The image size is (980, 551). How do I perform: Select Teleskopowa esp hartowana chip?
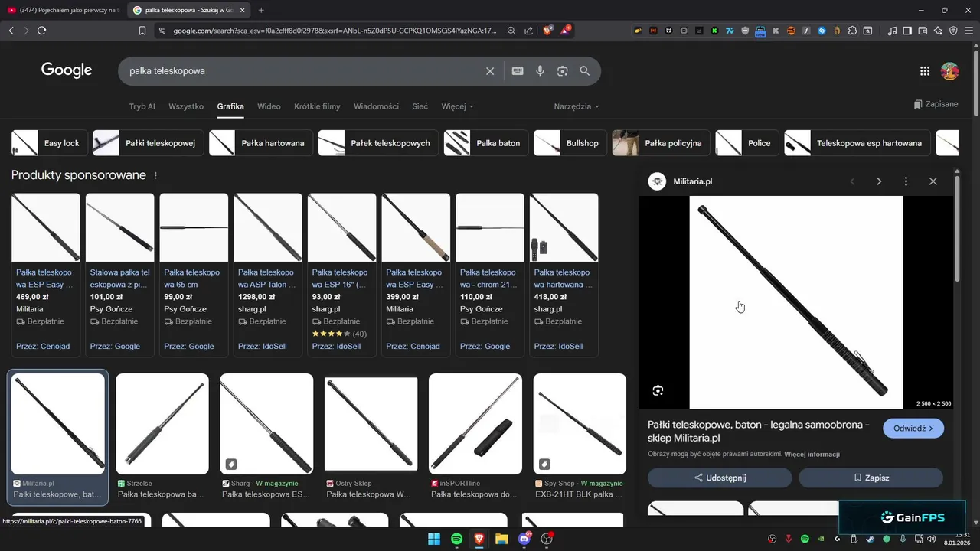point(857,143)
